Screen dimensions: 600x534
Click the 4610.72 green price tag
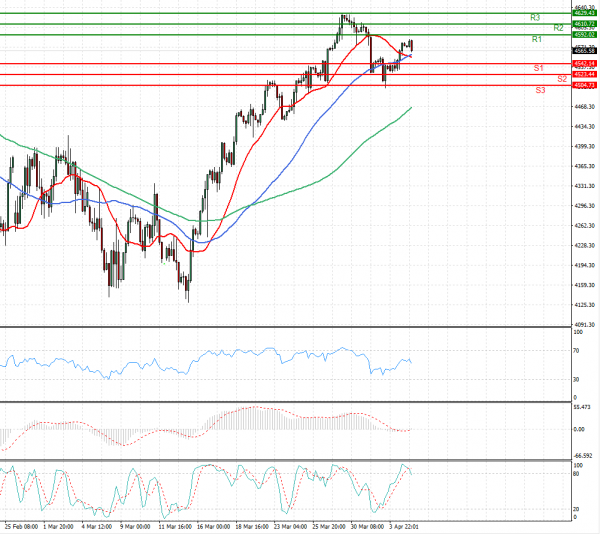click(x=585, y=23)
